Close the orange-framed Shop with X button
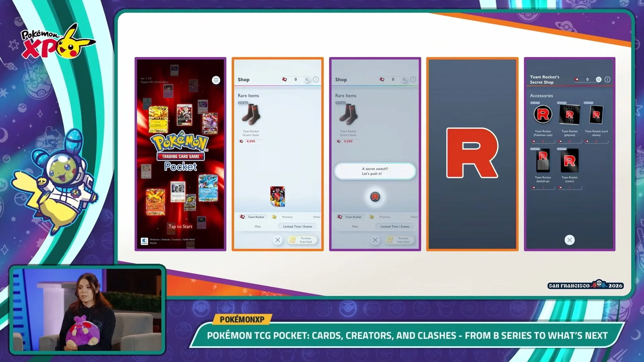 tap(278, 240)
